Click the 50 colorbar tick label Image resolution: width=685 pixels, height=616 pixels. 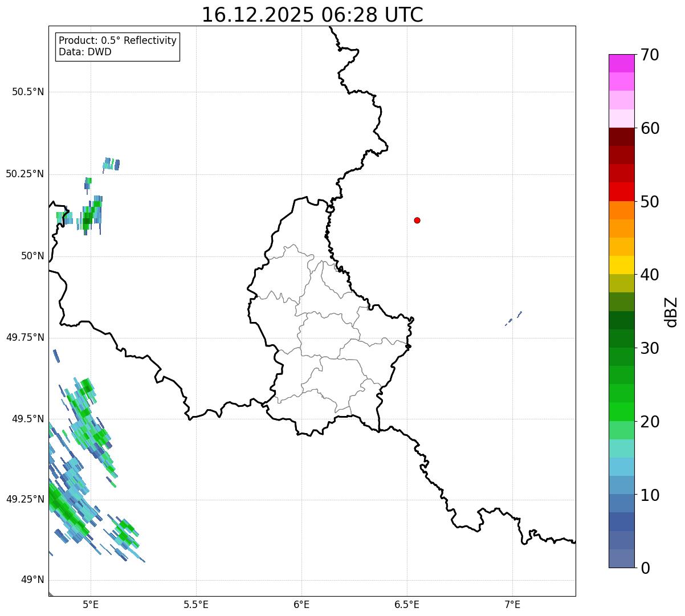click(650, 202)
